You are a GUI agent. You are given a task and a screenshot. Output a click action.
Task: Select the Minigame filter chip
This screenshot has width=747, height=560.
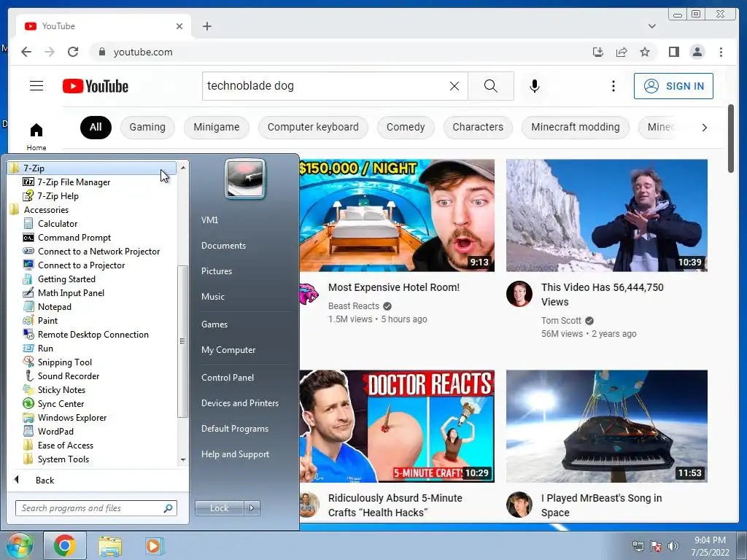216,127
